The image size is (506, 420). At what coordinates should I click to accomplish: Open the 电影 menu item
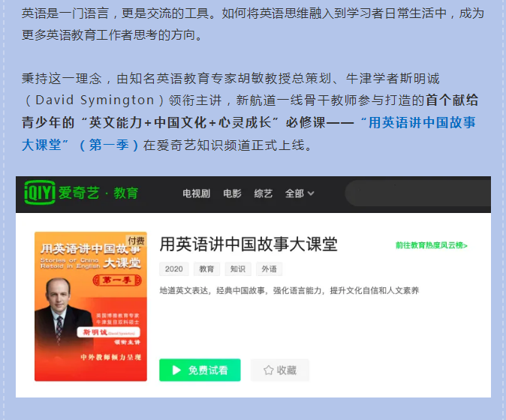tap(232, 193)
